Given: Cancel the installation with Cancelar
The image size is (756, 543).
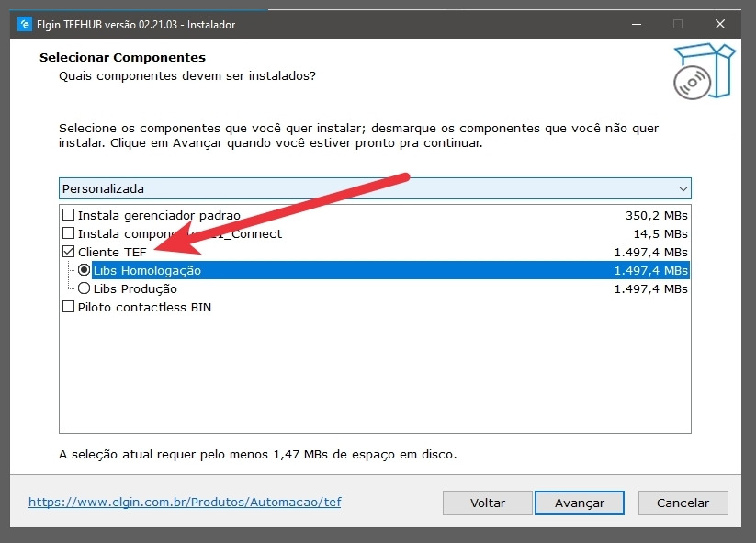Looking at the screenshot, I should pyautogui.click(x=683, y=503).
